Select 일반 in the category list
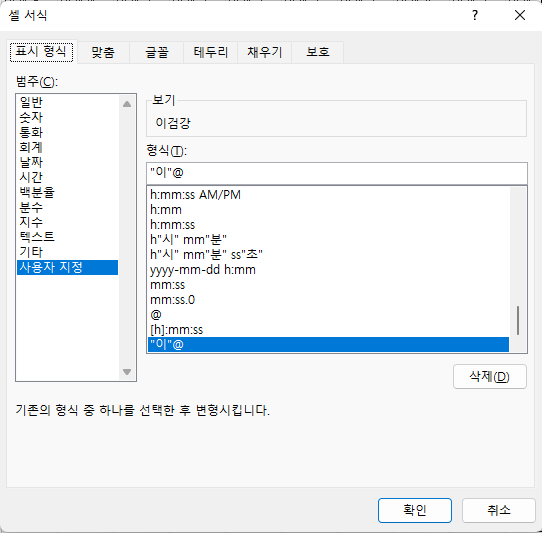Viewport: 542px width, 533px height. point(67,102)
